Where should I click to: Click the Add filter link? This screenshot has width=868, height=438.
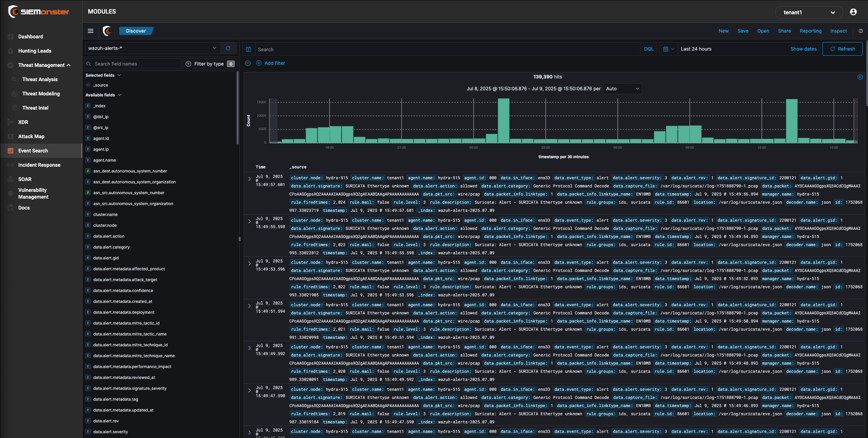[274, 63]
